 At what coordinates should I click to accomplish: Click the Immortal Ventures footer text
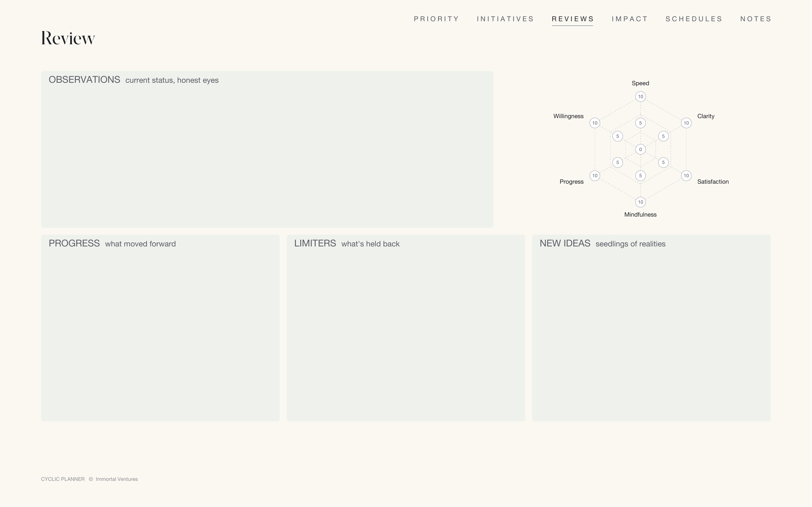tap(116, 479)
